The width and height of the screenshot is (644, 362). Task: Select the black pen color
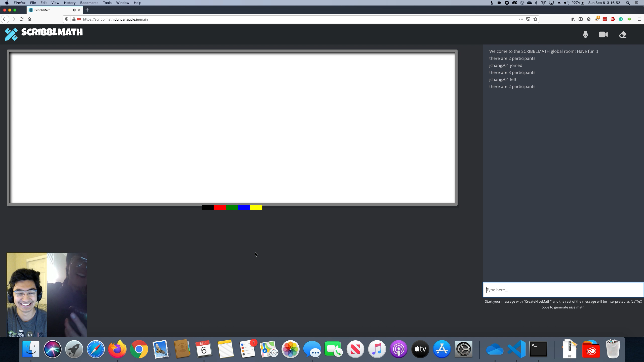(x=208, y=207)
